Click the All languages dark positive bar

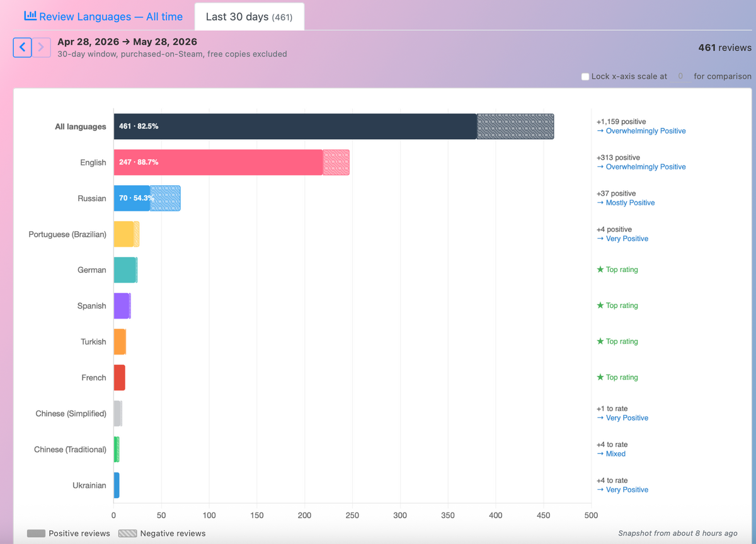[295, 127]
